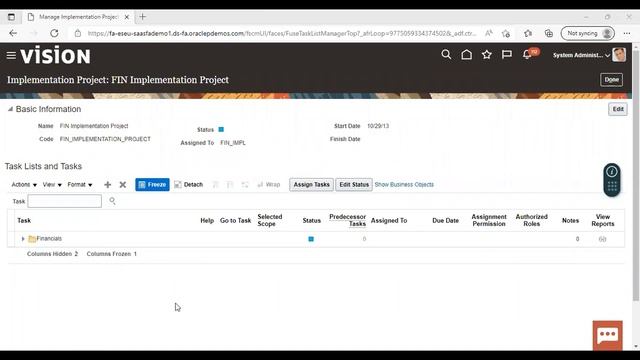The image size is (640, 360).
Task: Click the Task column header
Action: tap(24, 220)
